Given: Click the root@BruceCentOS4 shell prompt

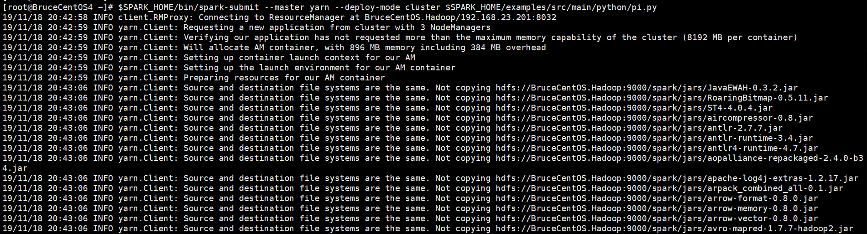Looking at the screenshot, I should (54, 7).
